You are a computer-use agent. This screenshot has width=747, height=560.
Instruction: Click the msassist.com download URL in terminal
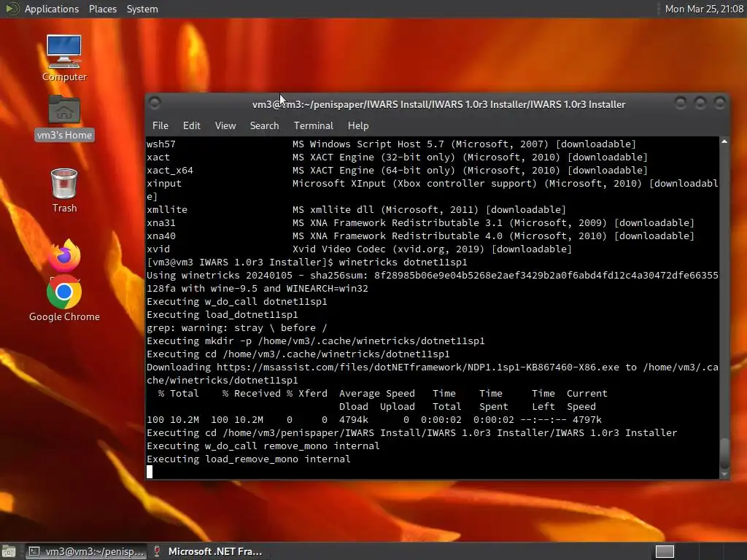click(x=418, y=367)
